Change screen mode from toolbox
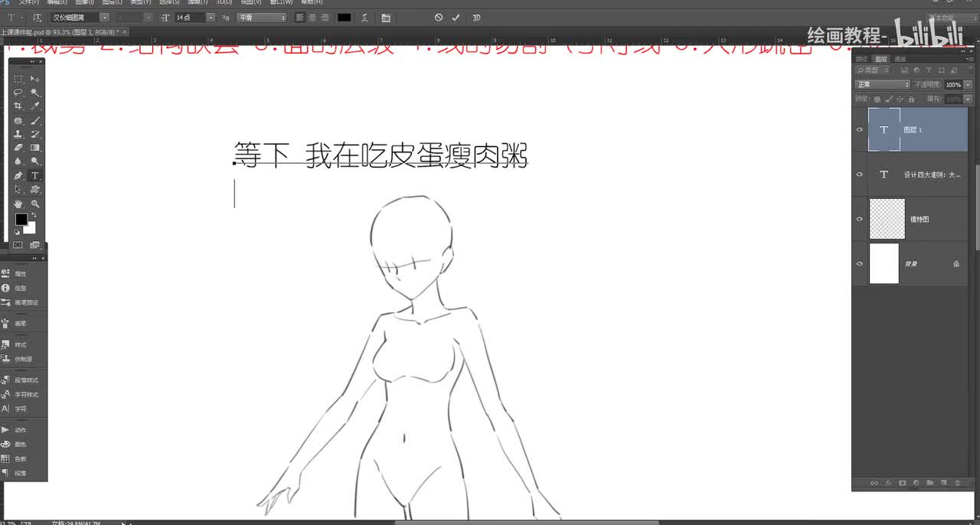The image size is (980, 525). tap(35, 245)
